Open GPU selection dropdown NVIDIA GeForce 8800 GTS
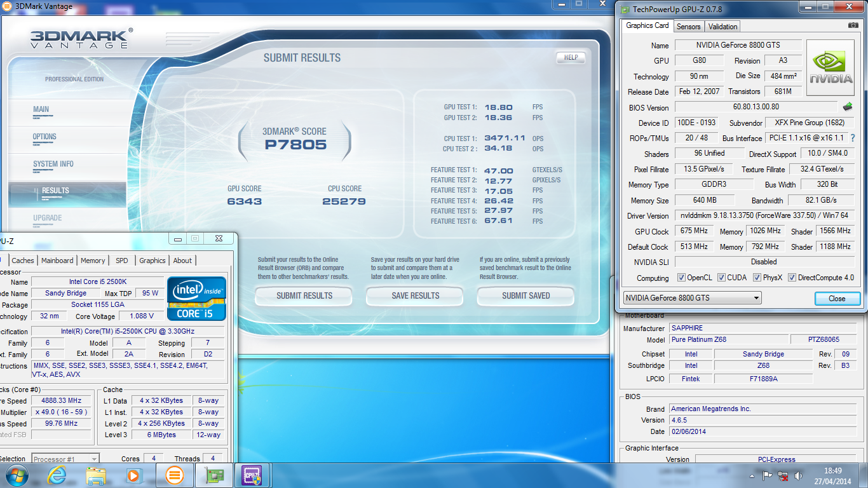This screenshot has height=488, width=868. point(692,298)
